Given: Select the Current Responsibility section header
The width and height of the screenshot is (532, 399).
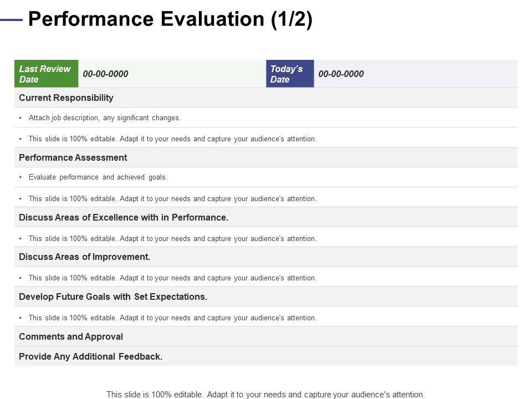Looking at the screenshot, I should click(66, 98).
